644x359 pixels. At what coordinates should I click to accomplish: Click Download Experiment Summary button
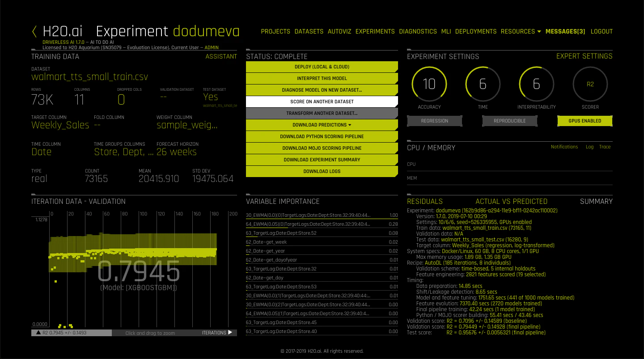322,160
